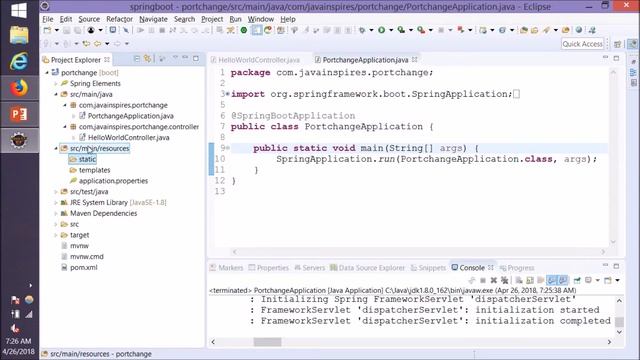
Task: Expand the Spring Elements node
Action: pyautogui.click(x=56, y=83)
